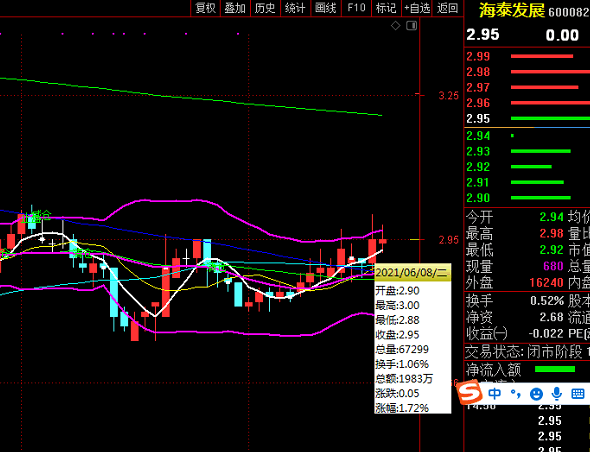Activate the 画线 drawing tool
This screenshot has height=452, width=590.
[x=325, y=8]
